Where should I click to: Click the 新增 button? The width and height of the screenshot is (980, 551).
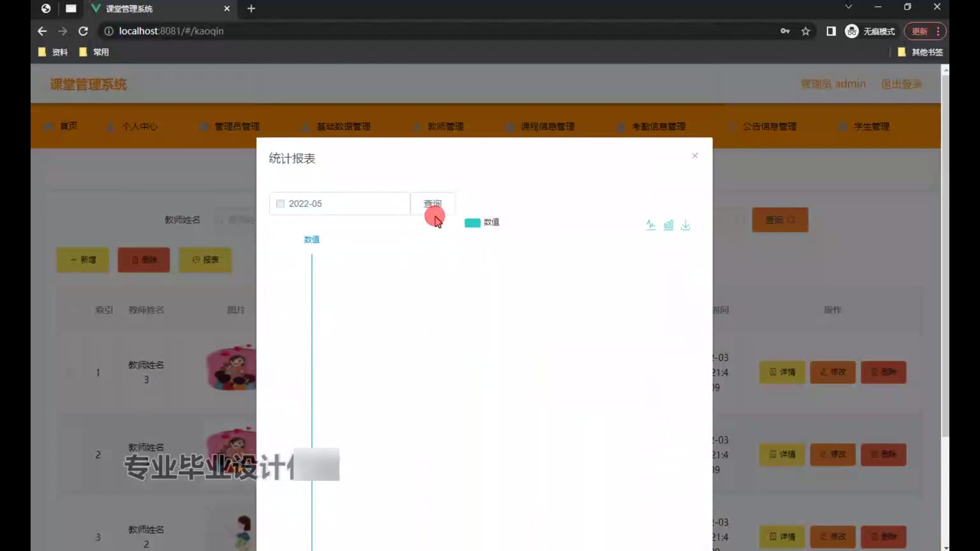[x=83, y=260]
